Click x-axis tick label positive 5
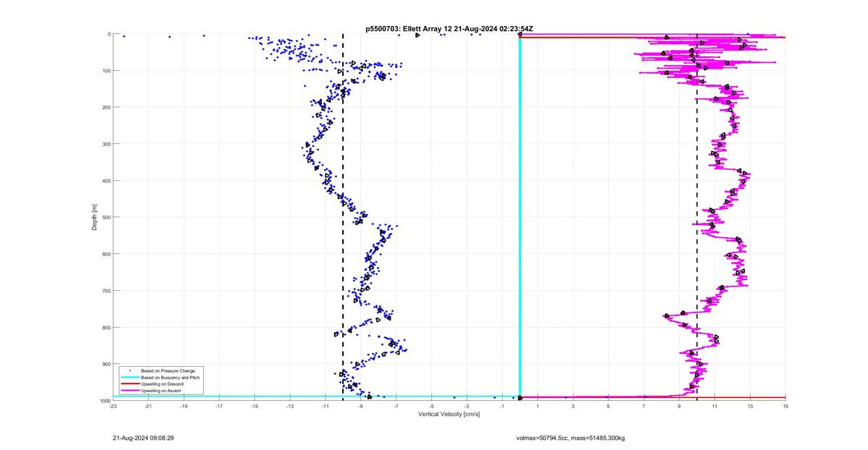The image size is (868, 450). pyautogui.click(x=608, y=406)
